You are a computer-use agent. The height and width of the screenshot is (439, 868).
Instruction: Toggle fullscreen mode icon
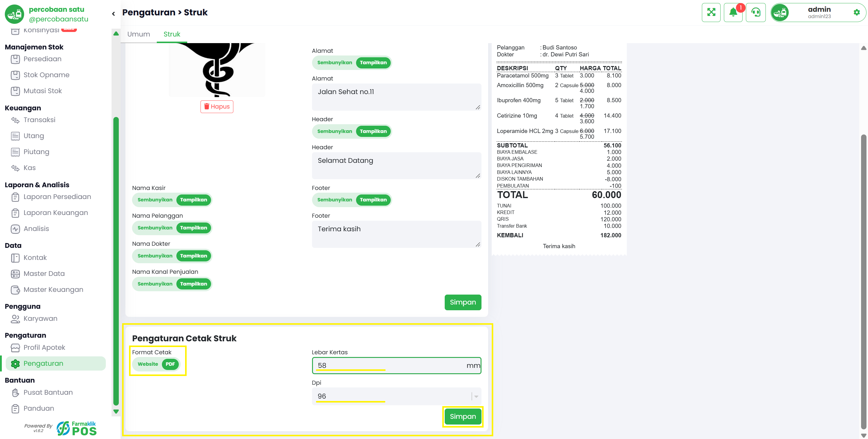click(x=711, y=12)
